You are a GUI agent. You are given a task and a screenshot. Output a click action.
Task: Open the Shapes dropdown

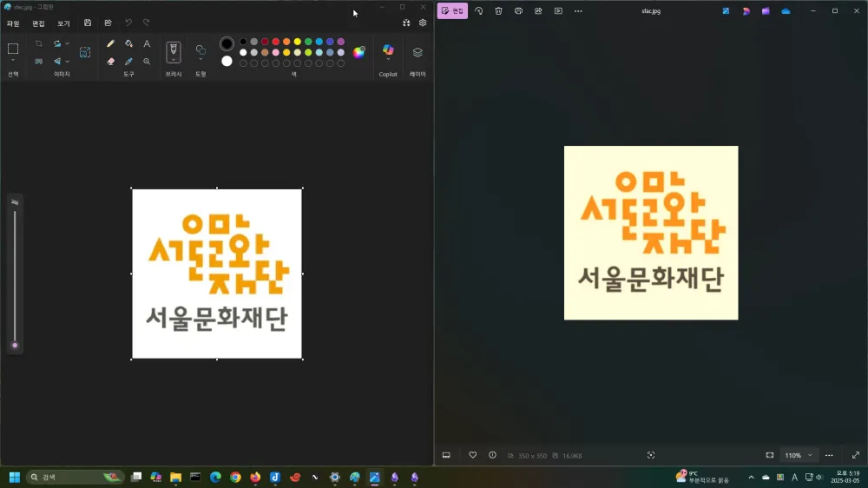[x=201, y=59]
